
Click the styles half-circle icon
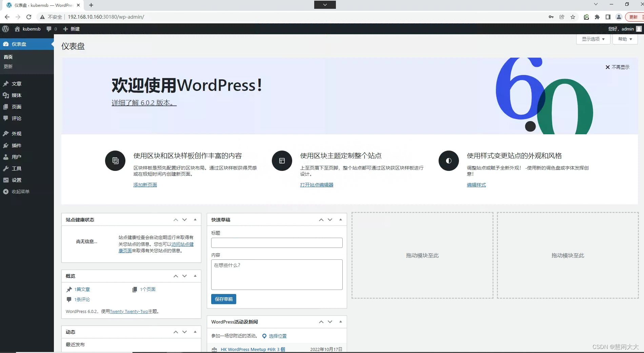coord(449,161)
